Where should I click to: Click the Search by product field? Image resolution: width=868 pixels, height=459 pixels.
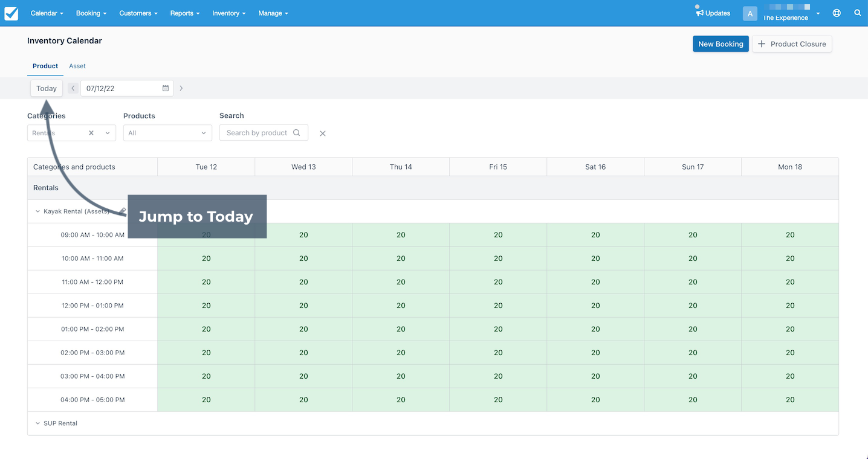[x=264, y=133]
